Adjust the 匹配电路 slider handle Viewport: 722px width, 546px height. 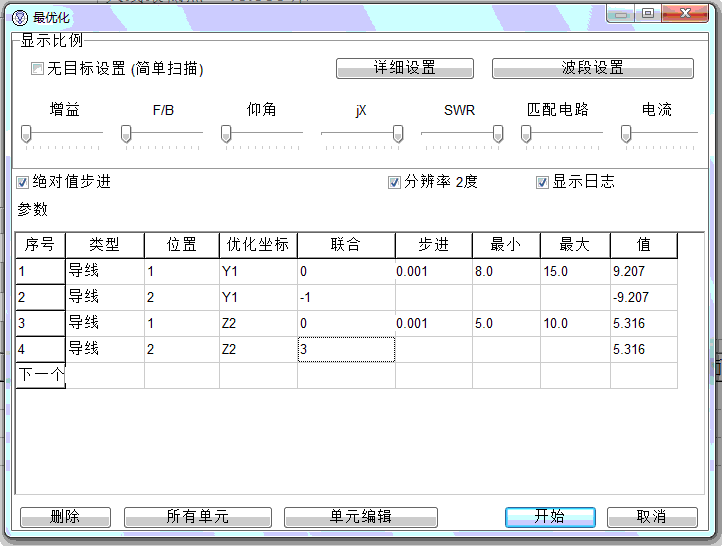point(526,134)
